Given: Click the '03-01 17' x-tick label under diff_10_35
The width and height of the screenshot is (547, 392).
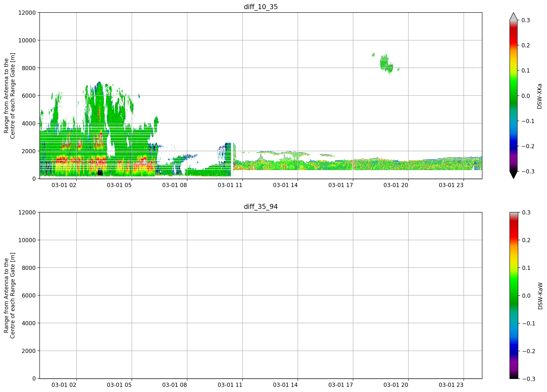Looking at the screenshot, I should pyautogui.click(x=341, y=185).
